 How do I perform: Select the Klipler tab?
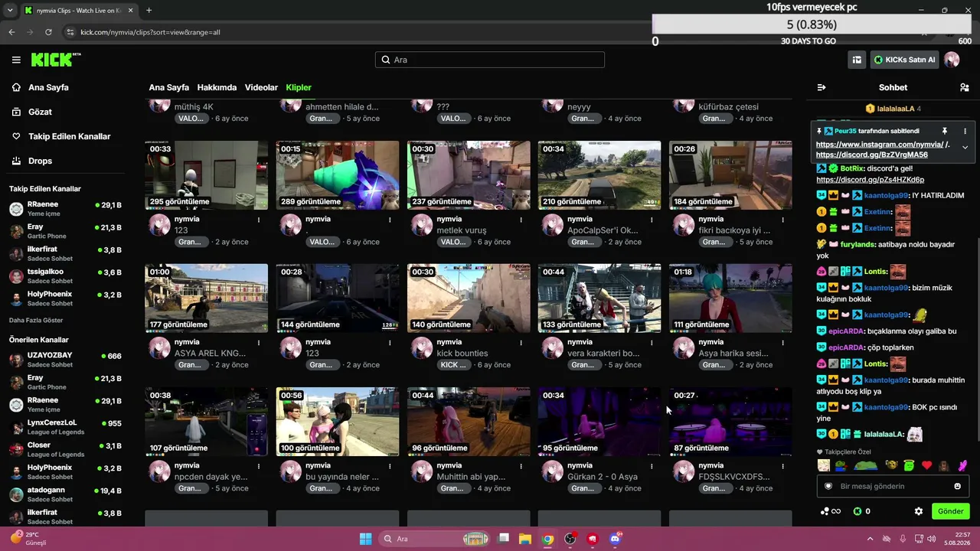click(x=299, y=87)
